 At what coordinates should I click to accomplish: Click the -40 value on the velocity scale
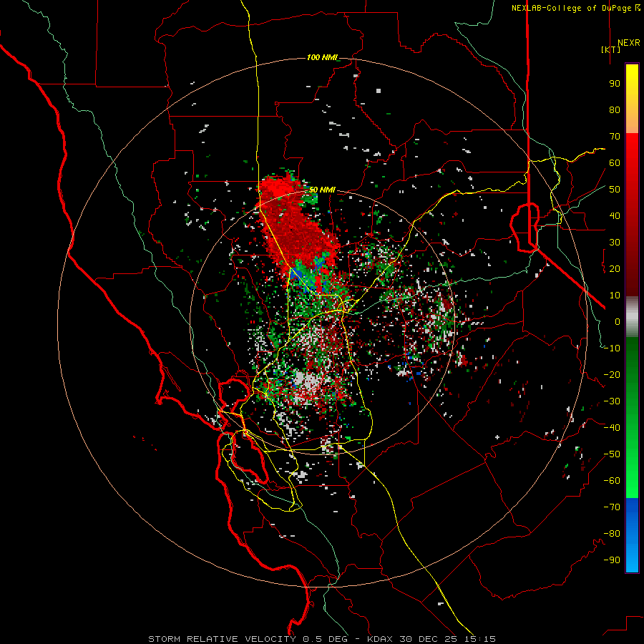612,428
